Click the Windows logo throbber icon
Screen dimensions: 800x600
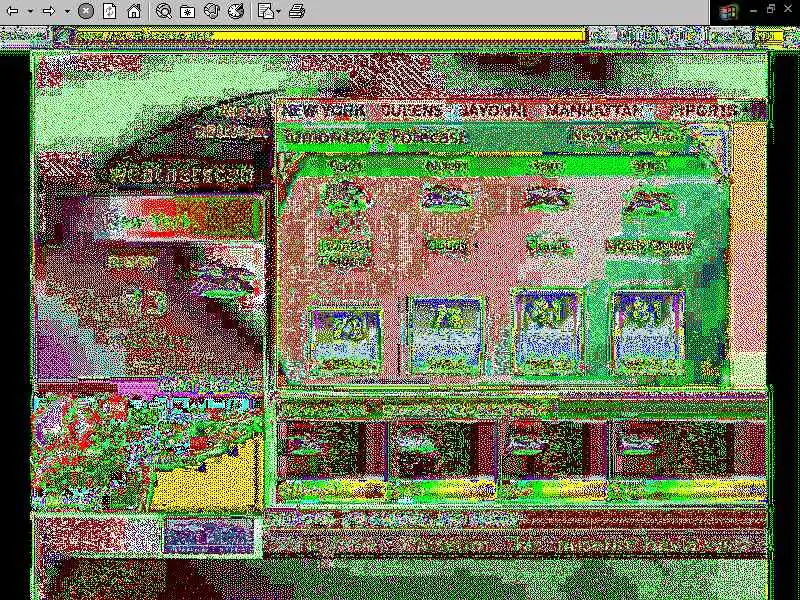tap(729, 11)
